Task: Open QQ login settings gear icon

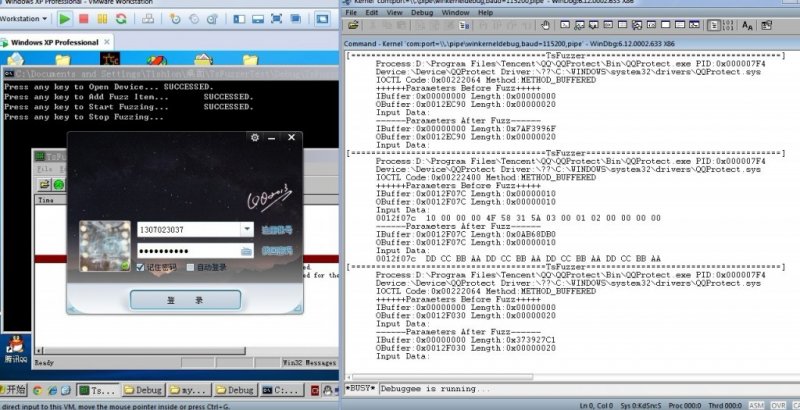Action: point(255,137)
